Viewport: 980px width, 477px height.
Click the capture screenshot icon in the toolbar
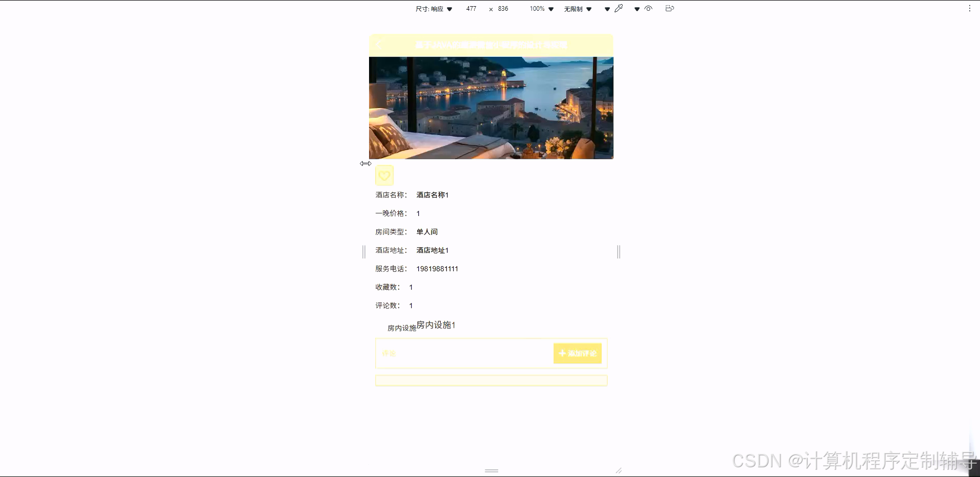tap(669, 8)
